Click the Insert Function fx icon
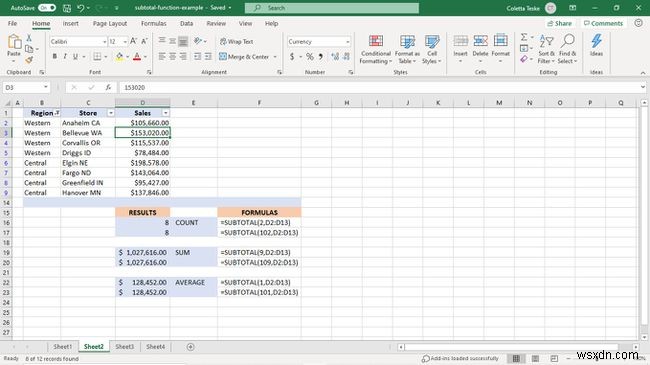The image size is (650, 365). pos(108,88)
